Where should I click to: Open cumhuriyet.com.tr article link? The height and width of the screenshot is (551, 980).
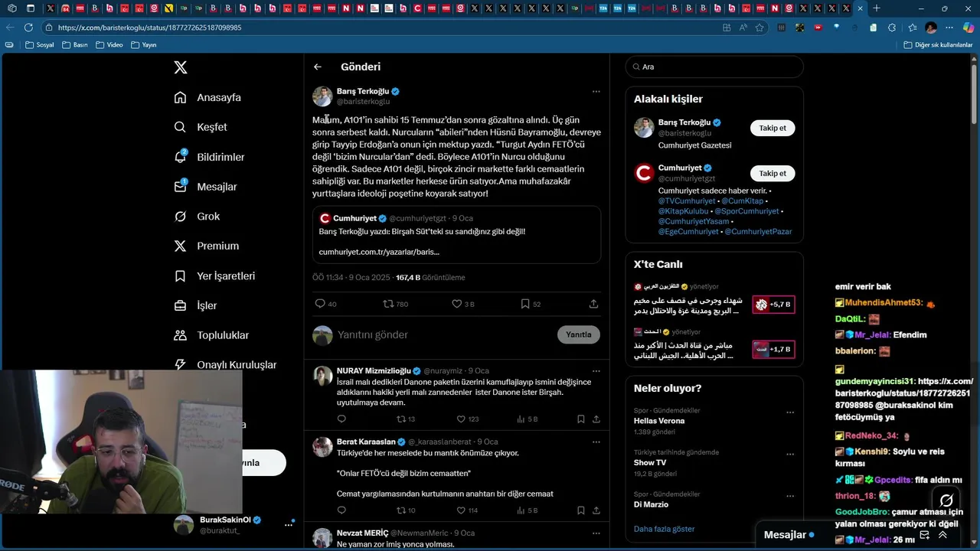tap(379, 252)
